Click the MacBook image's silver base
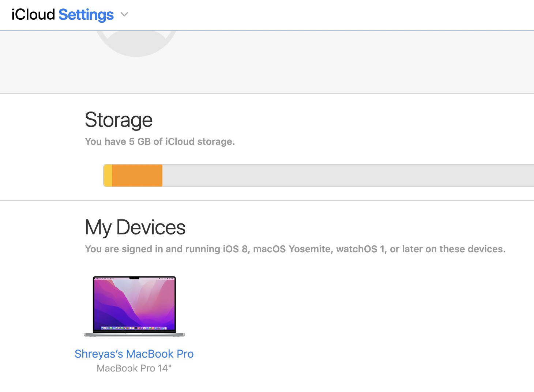Screen dimensions: 534x392 (x=134, y=334)
